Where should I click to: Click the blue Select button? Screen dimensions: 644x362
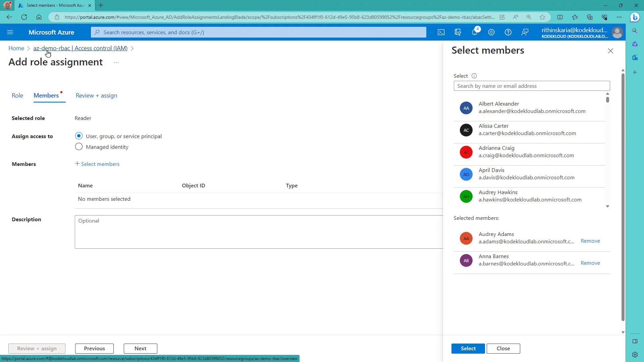(x=468, y=348)
